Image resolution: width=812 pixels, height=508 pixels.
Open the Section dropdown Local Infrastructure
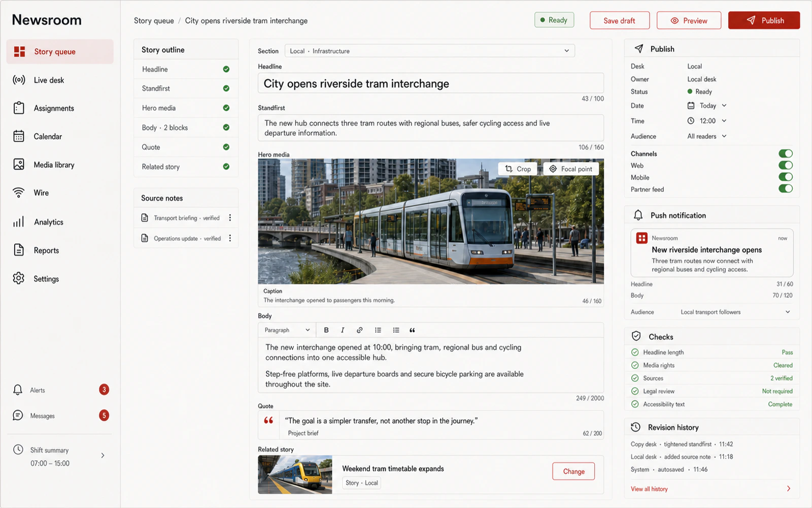[x=429, y=51]
